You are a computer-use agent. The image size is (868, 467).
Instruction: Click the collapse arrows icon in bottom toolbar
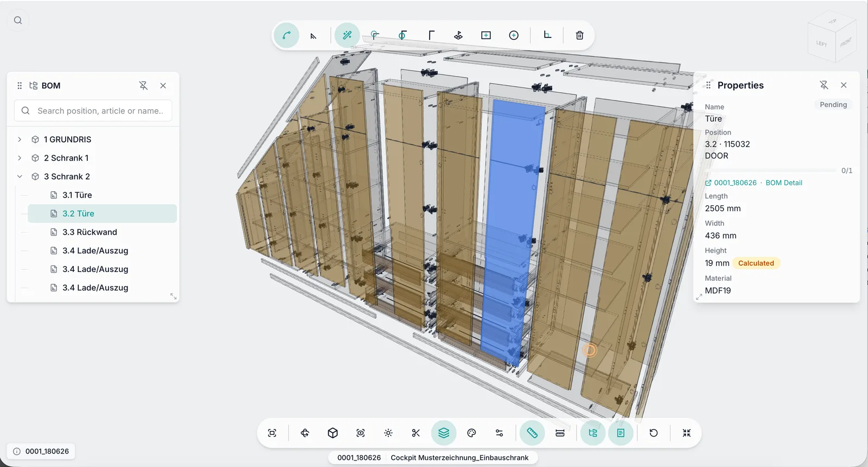(687, 433)
